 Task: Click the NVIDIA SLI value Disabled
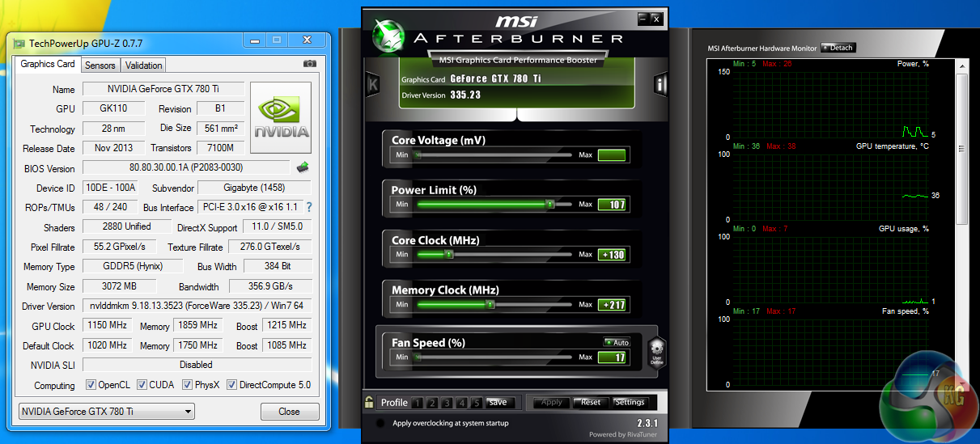197,365
